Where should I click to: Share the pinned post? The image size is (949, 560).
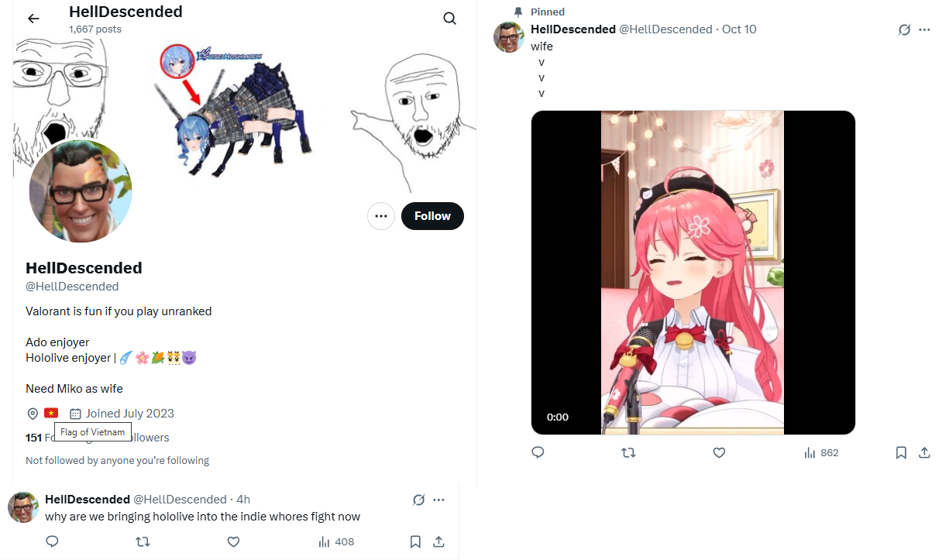(924, 452)
